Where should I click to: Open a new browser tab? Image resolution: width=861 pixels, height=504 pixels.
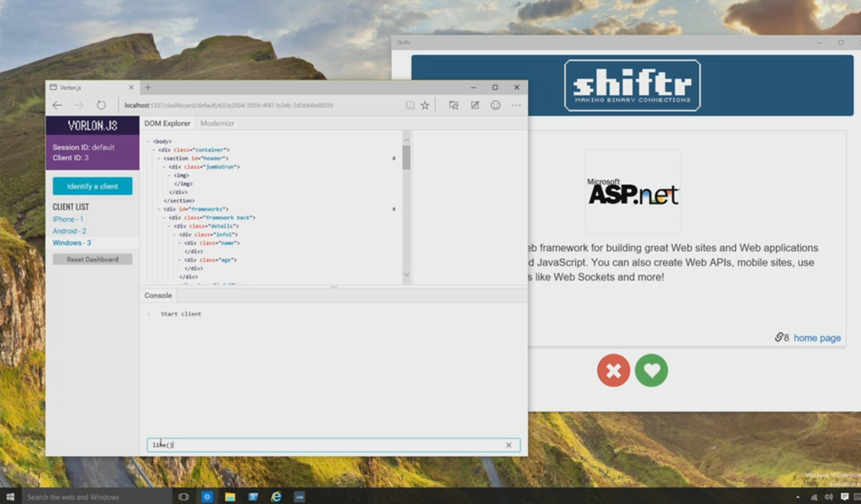coord(148,87)
